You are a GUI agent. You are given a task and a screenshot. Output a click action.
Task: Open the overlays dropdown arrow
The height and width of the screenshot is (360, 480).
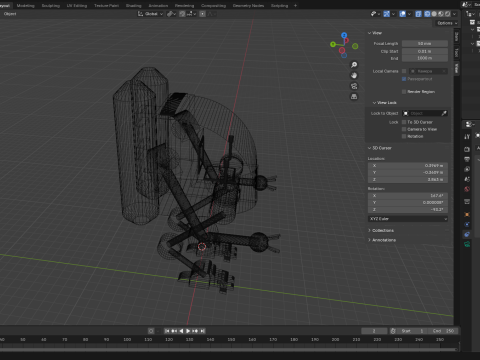point(409,14)
